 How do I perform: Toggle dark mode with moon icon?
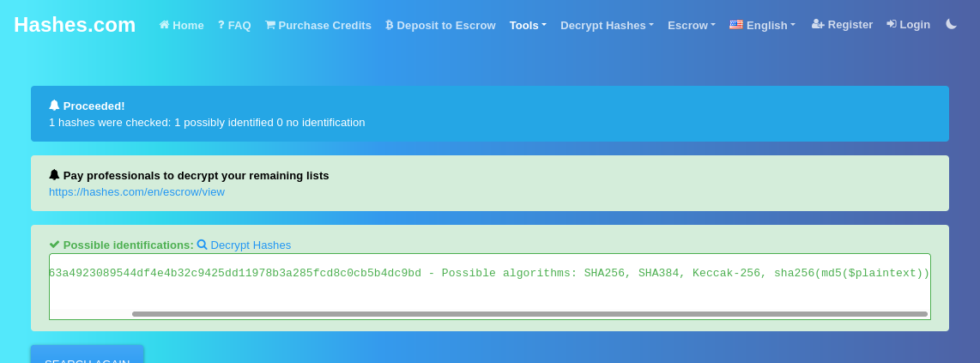[x=951, y=24]
